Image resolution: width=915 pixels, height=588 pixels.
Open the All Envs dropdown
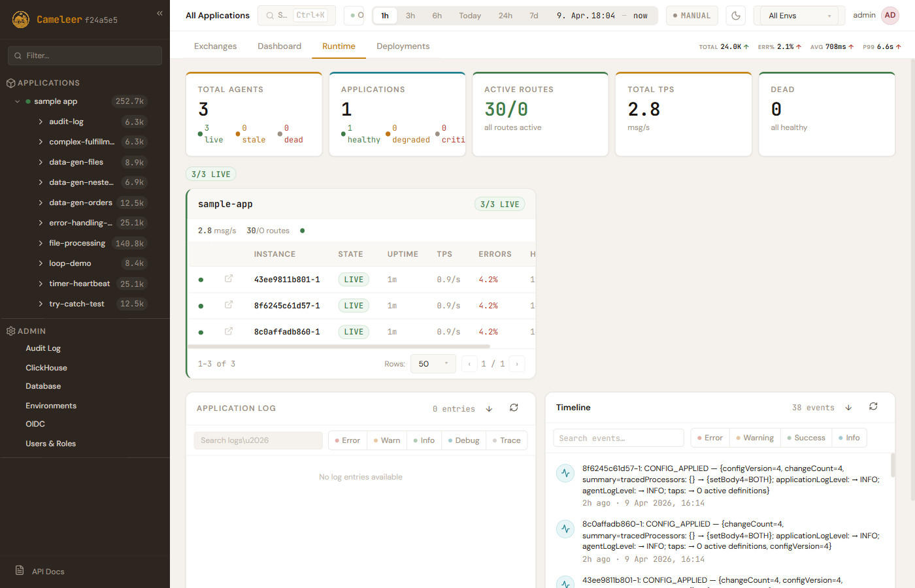(x=799, y=16)
